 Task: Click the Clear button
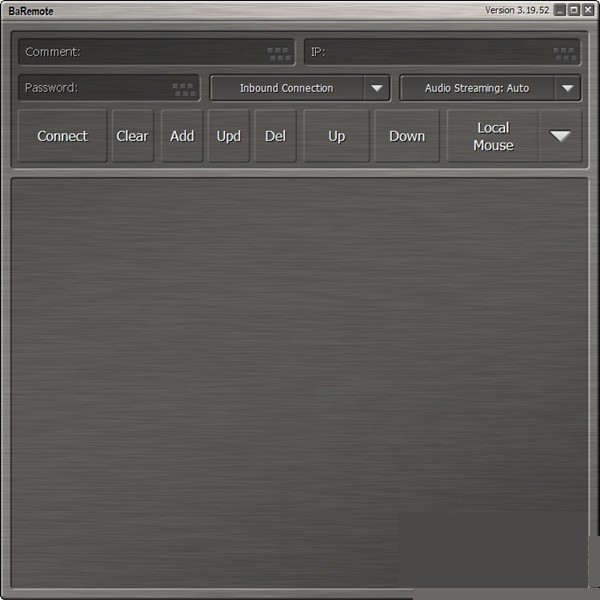132,136
